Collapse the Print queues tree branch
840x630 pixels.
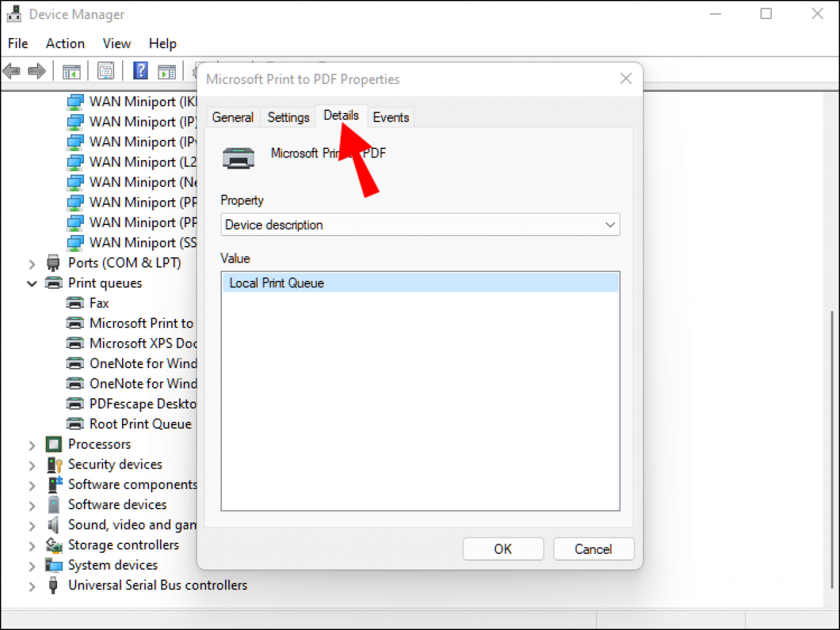[31, 283]
